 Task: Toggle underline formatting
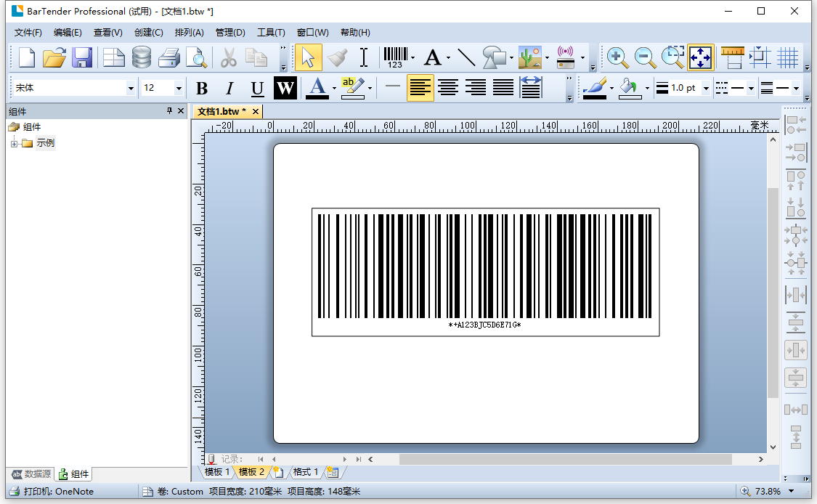coord(257,88)
